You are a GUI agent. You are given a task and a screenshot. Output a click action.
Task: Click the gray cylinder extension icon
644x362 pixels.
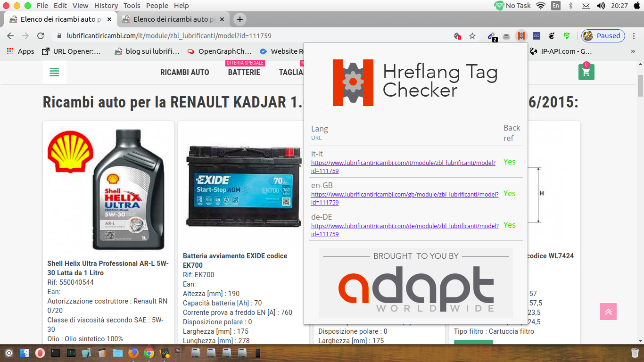pos(506,36)
